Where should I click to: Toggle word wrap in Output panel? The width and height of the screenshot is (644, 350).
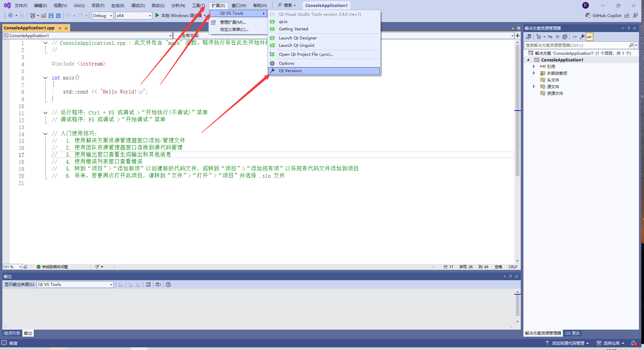[158, 285]
